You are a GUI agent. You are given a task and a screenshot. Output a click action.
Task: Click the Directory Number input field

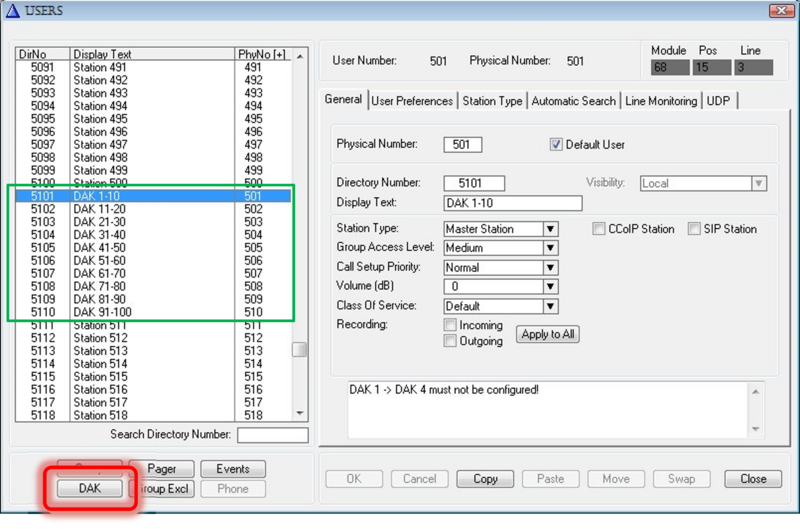(x=474, y=183)
